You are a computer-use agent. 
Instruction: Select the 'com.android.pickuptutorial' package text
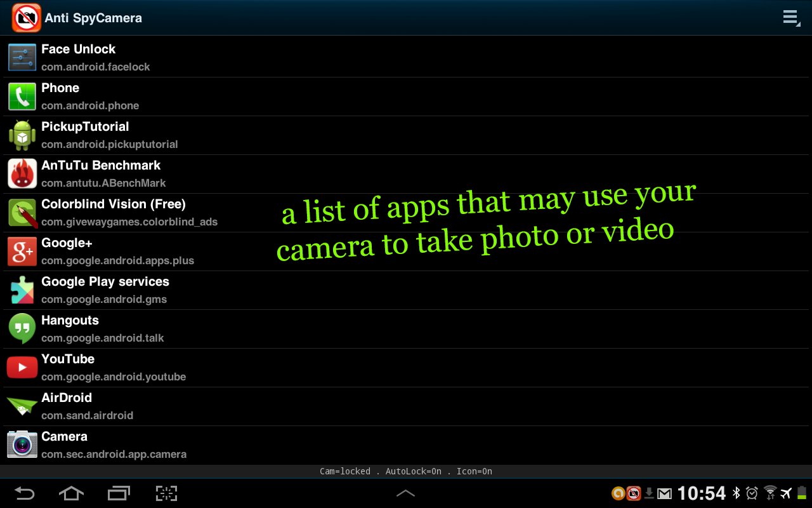pyautogui.click(x=110, y=144)
